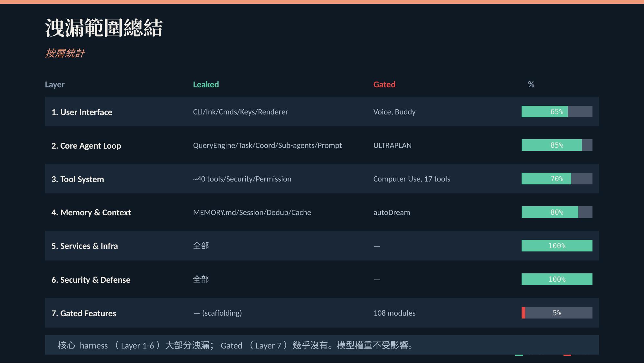644x363 pixels.
Task: Select the row label 6. Security & Defense
Action: tap(91, 280)
